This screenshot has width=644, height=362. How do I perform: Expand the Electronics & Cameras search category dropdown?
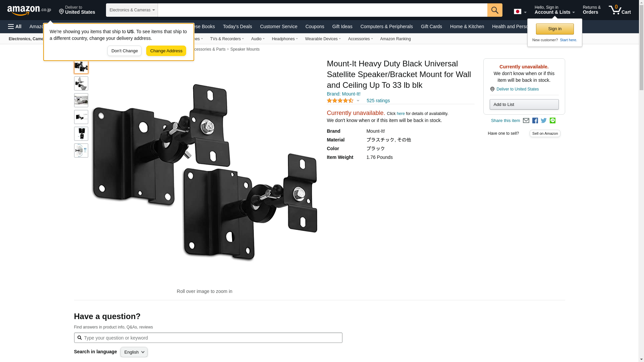click(x=132, y=10)
